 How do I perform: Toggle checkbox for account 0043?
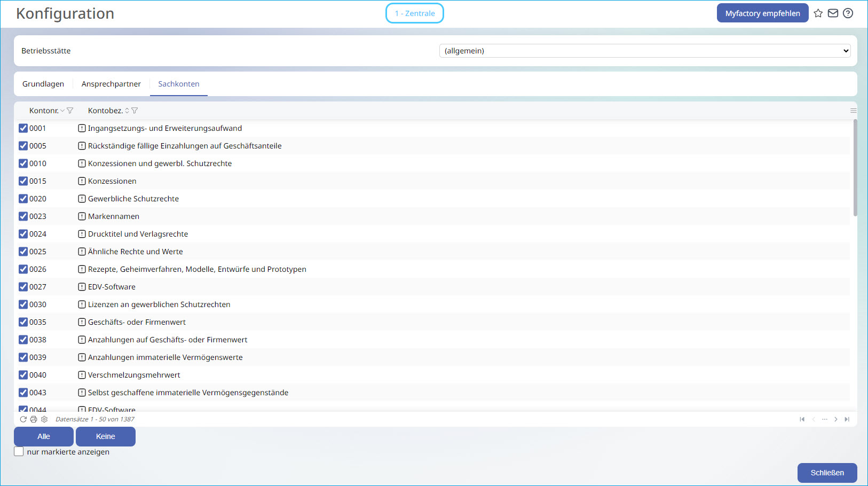tap(23, 393)
